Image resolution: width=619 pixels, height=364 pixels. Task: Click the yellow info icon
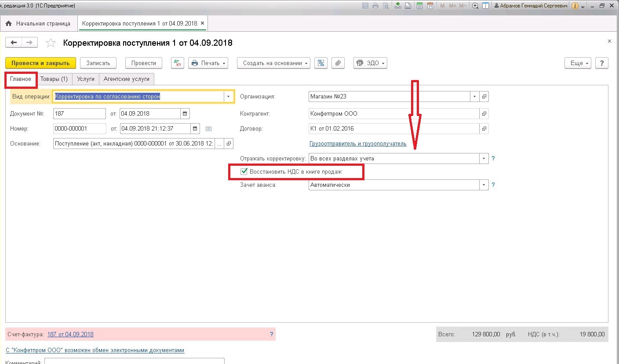[575, 6]
